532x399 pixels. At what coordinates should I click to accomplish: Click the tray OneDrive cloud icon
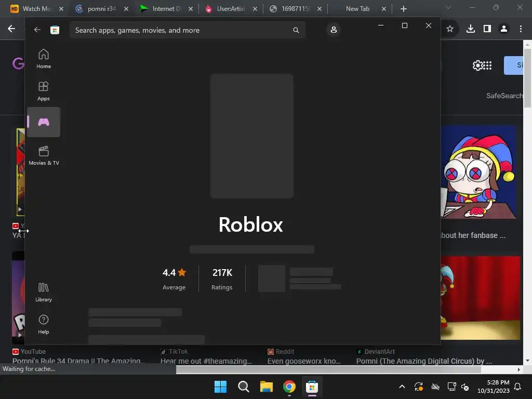(435, 387)
